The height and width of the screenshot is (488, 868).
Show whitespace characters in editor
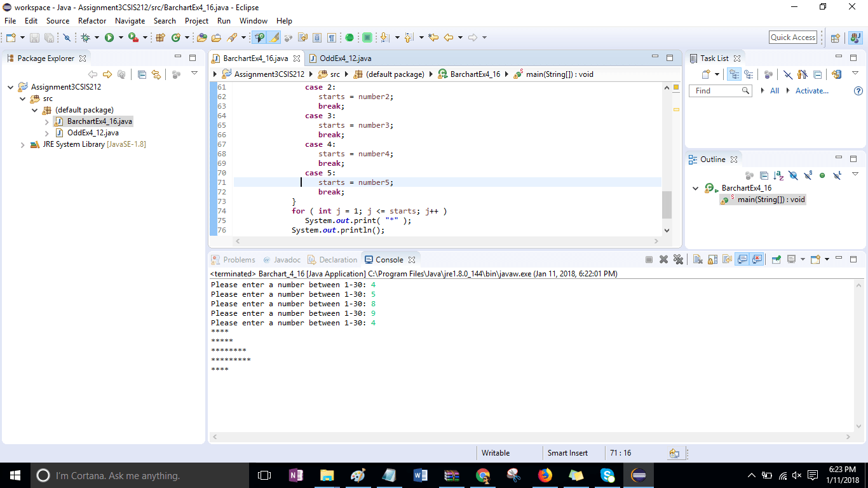[x=331, y=37]
